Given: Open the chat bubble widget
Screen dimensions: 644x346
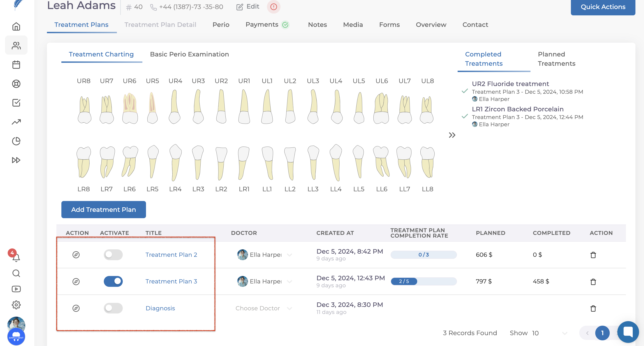Looking at the screenshot, I should 628,332.
